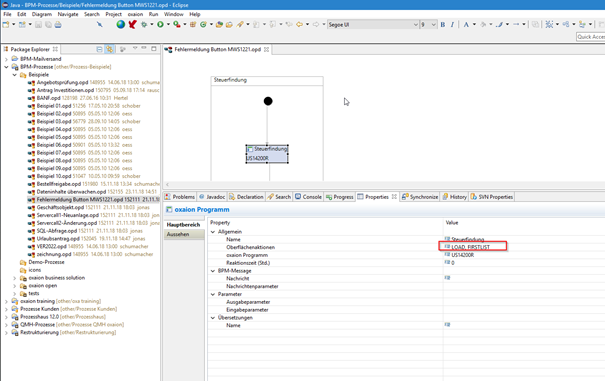
Task: Open the dropdown arrow next to Run icon
Action: click(168, 24)
